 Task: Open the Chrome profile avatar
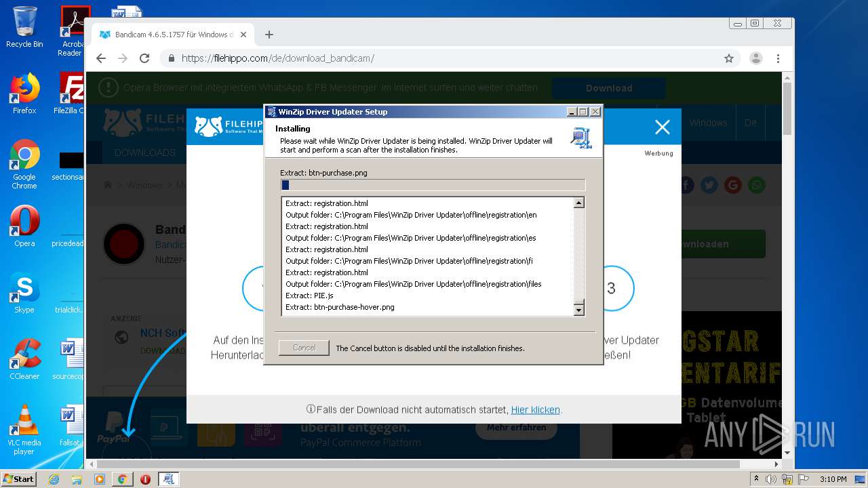(756, 58)
